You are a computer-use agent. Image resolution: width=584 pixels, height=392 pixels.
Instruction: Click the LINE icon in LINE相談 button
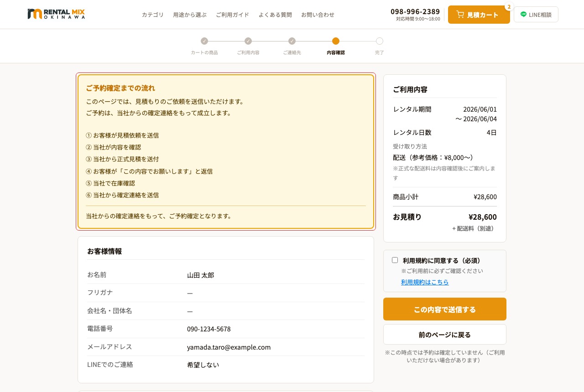pos(523,14)
